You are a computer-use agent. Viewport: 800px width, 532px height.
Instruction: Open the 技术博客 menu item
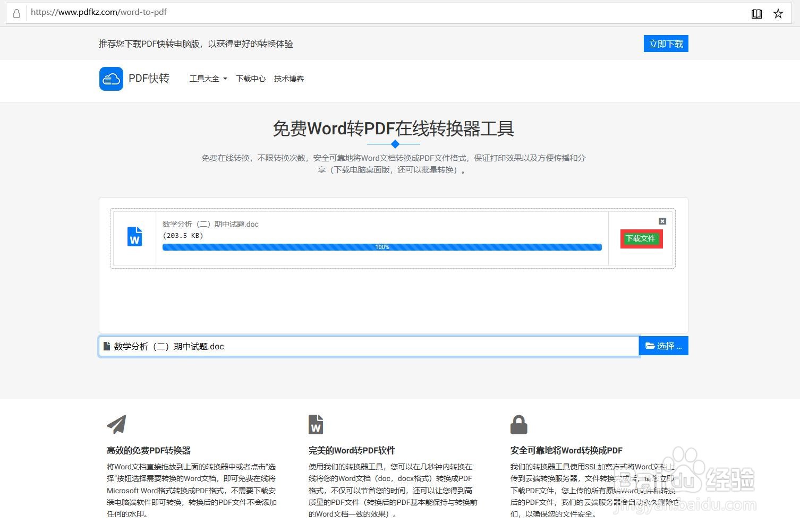(x=289, y=79)
